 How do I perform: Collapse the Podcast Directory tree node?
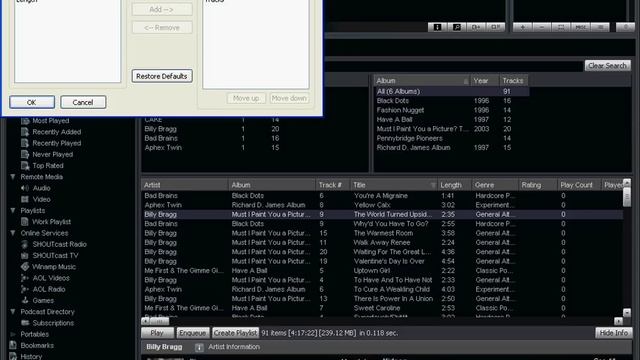point(13,311)
